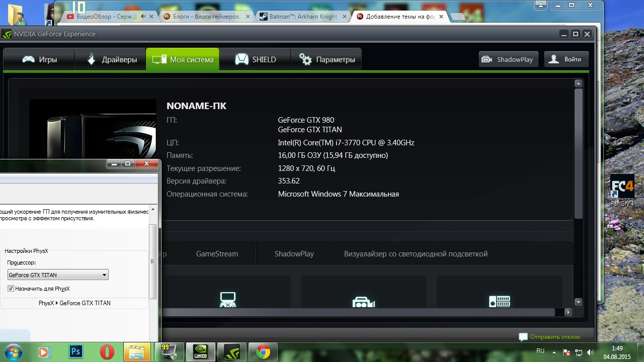
Task: Click the GeForce GTX 980 GPU text
Action: [306, 120]
